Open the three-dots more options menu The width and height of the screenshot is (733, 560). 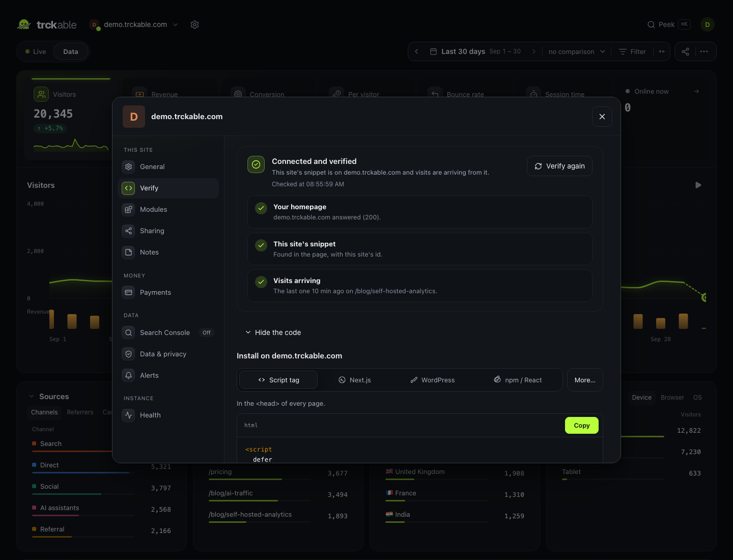(704, 51)
